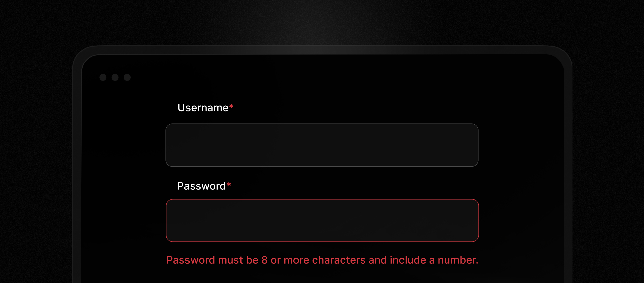Click the digit 8 in the error message

click(x=264, y=260)
